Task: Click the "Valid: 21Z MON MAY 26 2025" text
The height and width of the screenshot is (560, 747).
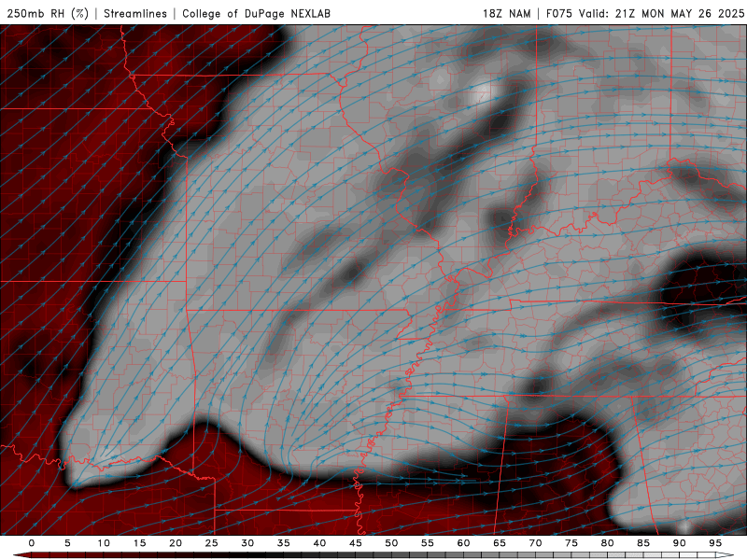Action: coord(661,13)
